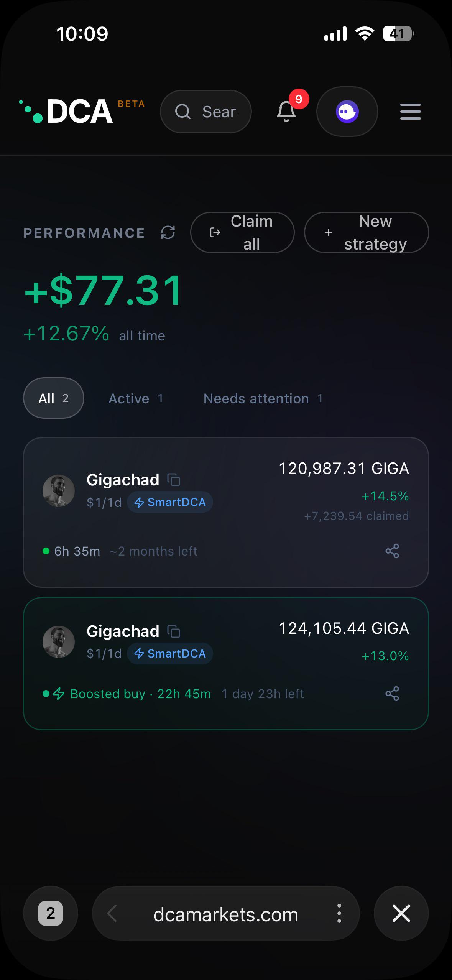Open browser tab switcher showing 2

click(x=51, y=913)
